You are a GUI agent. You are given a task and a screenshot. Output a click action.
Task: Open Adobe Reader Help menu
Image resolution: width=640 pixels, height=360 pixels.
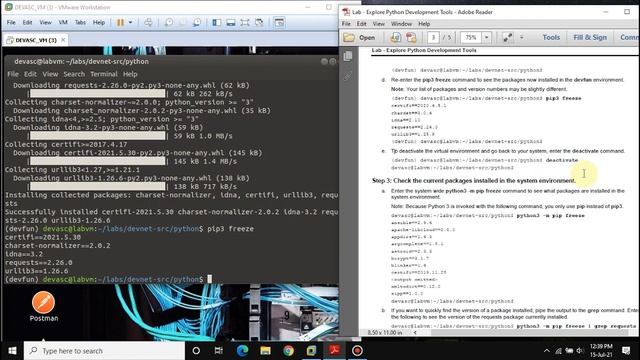click(424, 24)
